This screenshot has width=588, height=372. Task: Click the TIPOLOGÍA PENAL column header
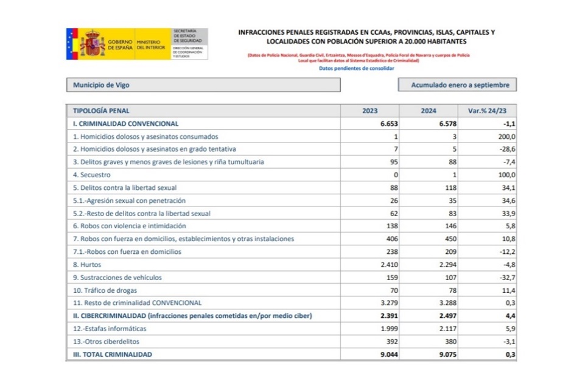pyautogui.click(x=101, y=111)
